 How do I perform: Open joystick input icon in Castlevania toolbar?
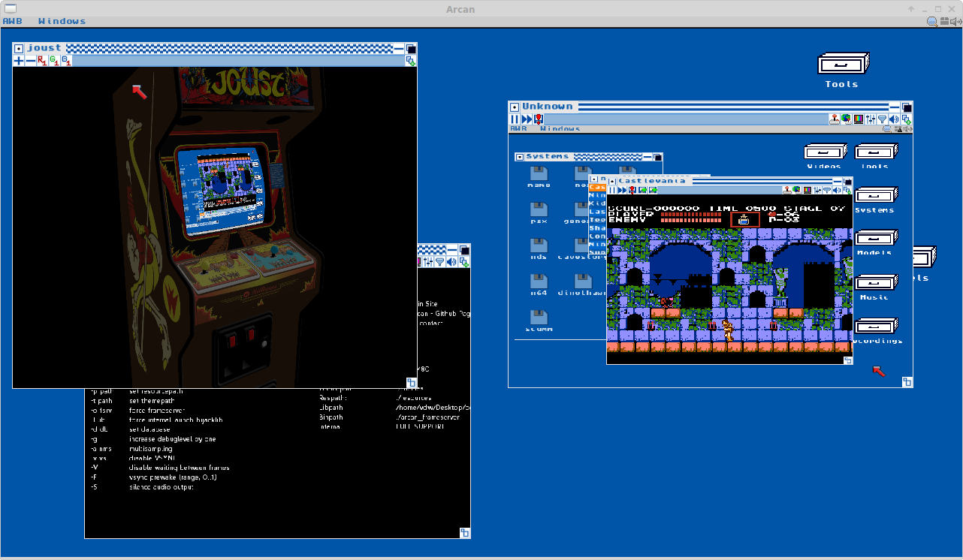point(787,190)
